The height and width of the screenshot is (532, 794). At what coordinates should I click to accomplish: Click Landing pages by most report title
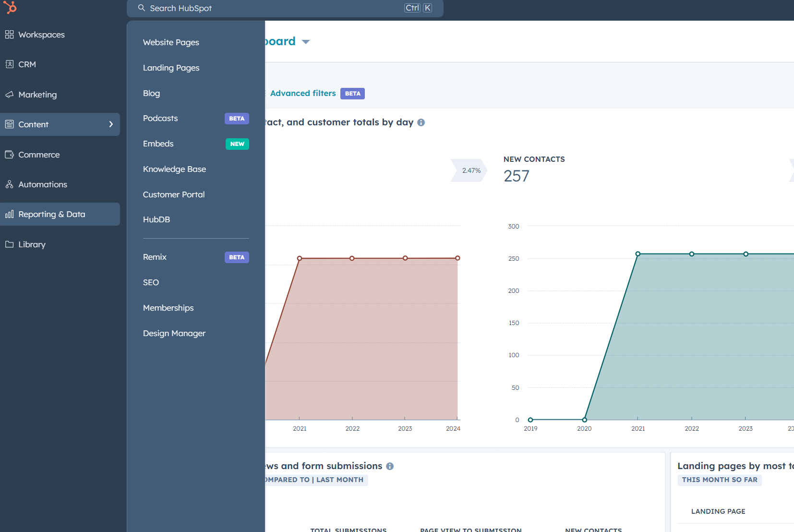pos(735,466)
